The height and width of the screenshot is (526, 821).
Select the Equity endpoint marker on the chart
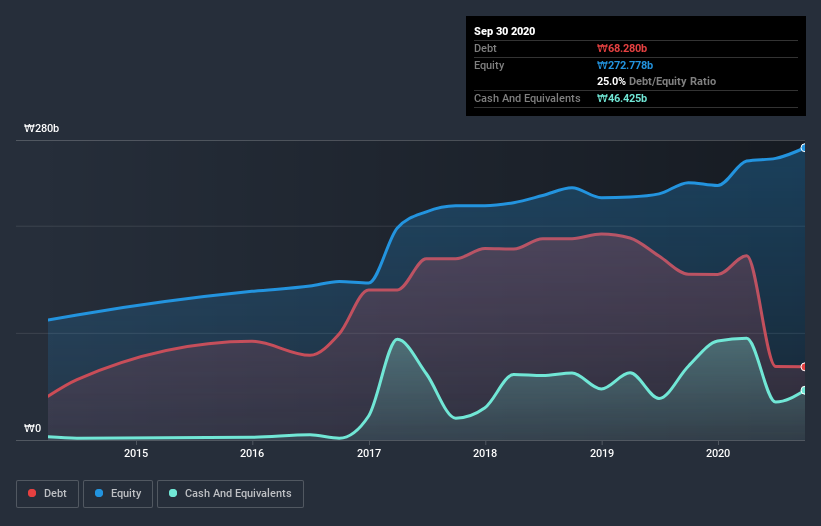click(x=804, y=148)
